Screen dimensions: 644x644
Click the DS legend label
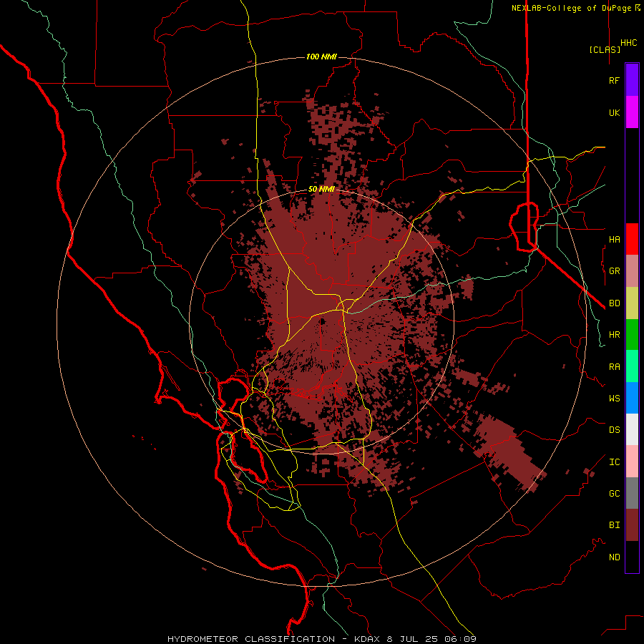(x=614, y=430)
